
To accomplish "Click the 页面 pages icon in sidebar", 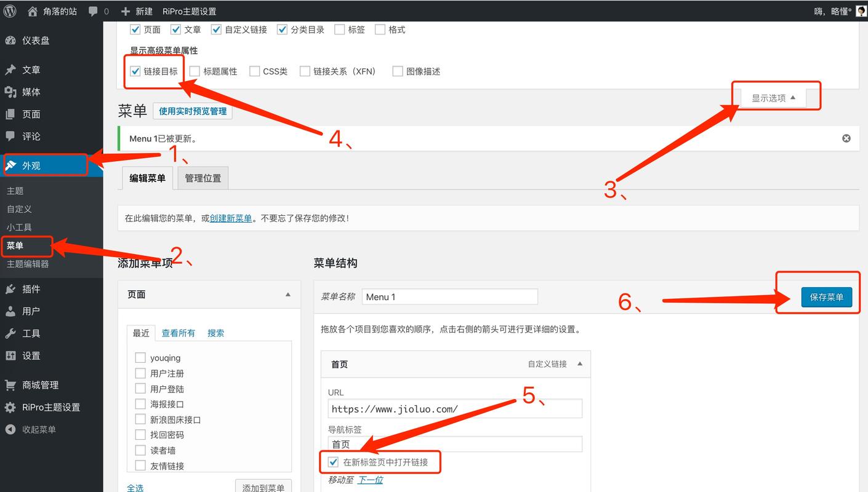I will coord(10,114).
